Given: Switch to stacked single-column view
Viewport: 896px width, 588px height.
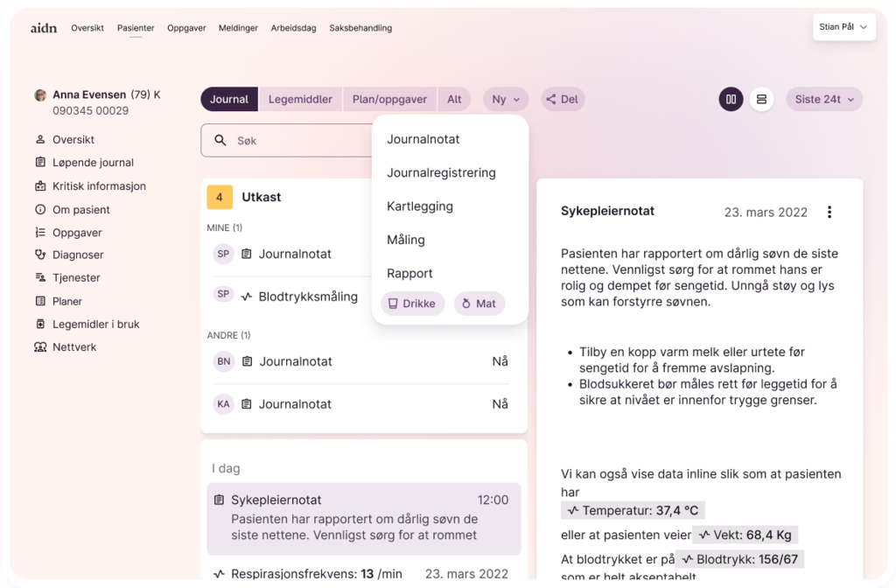Looking at the screenshot, I should click(x=761, y=99).
